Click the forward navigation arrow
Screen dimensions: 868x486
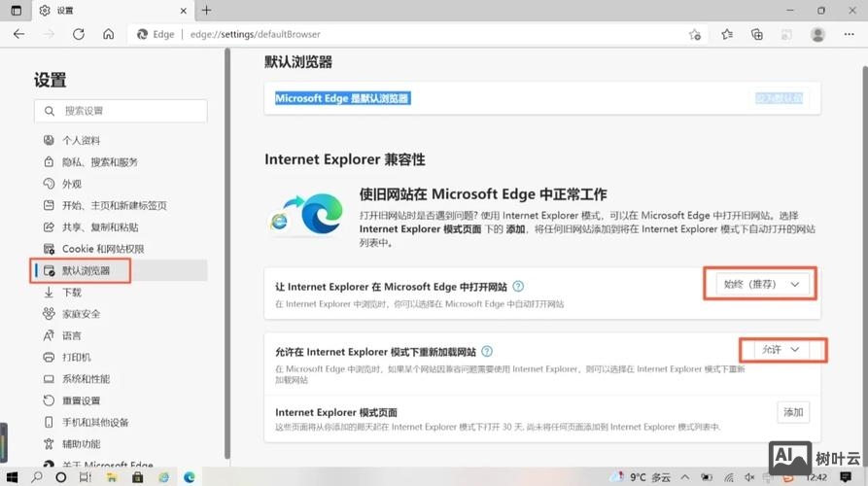tap(49, 34)
